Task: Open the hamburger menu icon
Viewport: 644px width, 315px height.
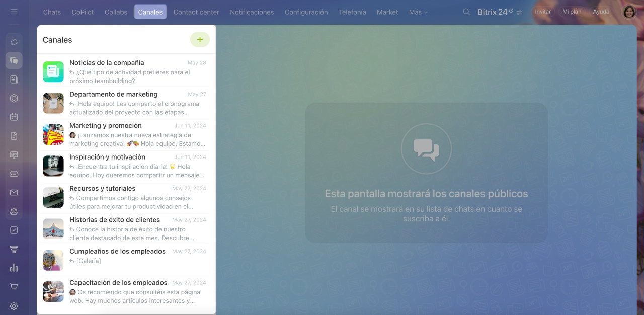Action: pyautogui.click(x=14, y=12)
